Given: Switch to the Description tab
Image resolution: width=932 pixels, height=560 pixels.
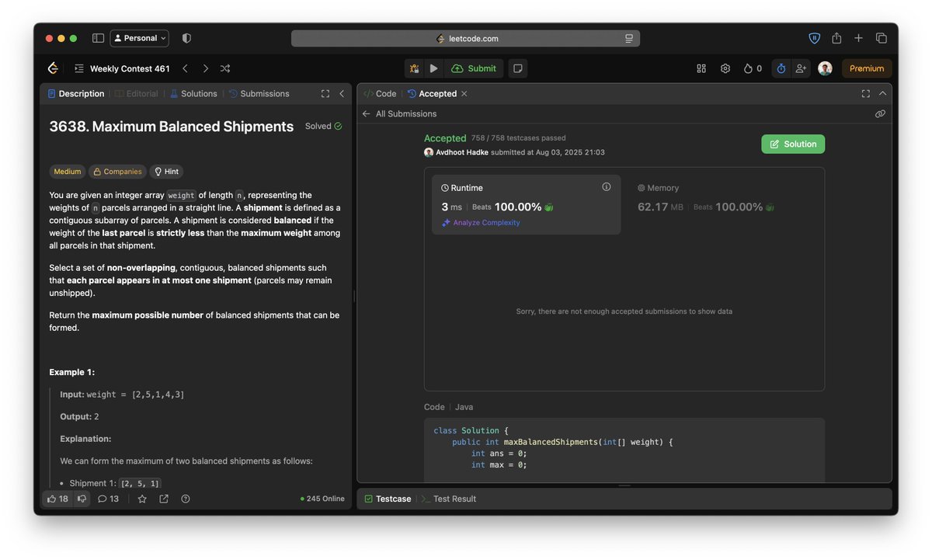Looking at the screenshot, I should click(x=76, y=93).
